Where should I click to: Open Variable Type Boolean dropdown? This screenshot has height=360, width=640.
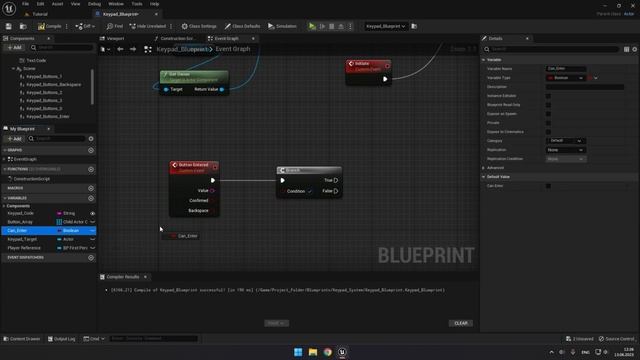click(x=565, y=78)
